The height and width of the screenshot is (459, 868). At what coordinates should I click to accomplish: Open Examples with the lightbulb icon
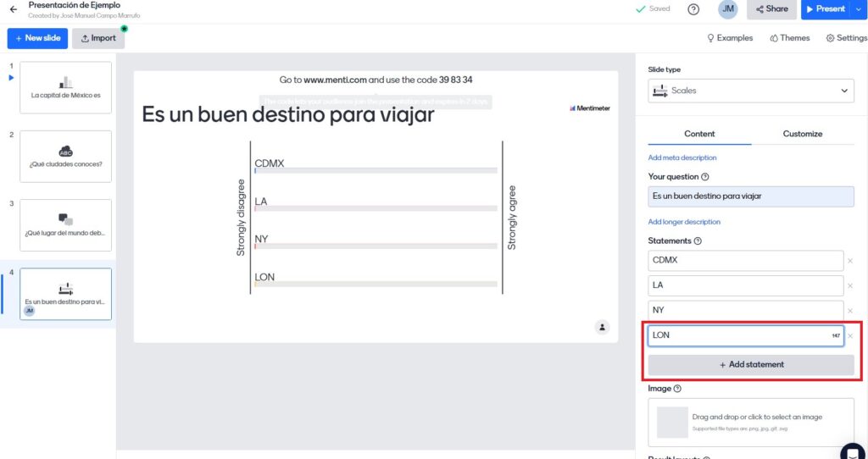click(x=730, y=38)
